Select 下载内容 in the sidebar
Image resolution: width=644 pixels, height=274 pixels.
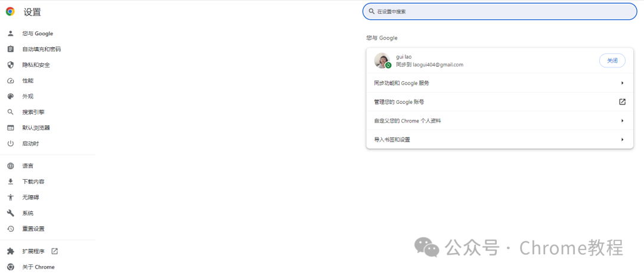point(33,181)
